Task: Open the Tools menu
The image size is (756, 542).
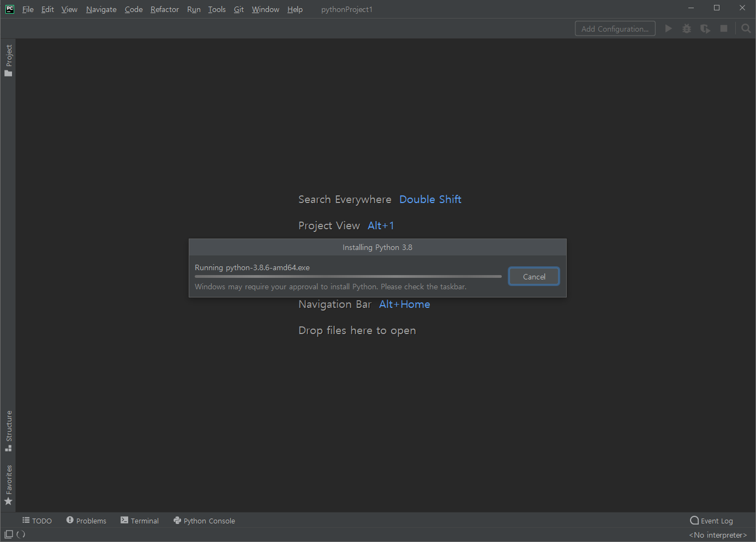Action: tap(217, 9)
